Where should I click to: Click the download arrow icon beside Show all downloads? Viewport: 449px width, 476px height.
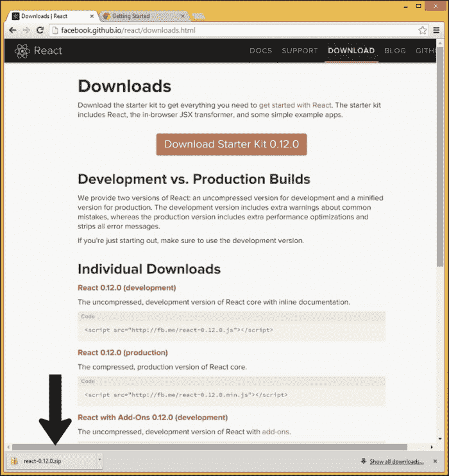(x=364, y=461)
